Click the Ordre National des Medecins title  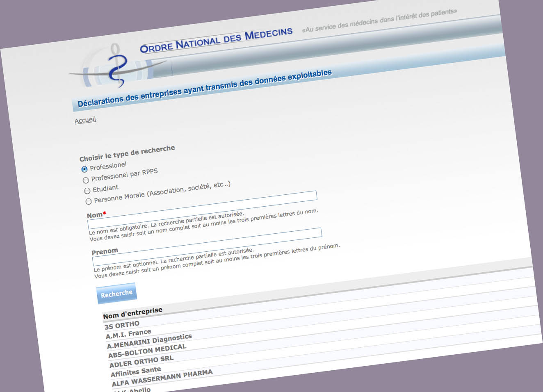pyautogui.click(x=216, y=41)
